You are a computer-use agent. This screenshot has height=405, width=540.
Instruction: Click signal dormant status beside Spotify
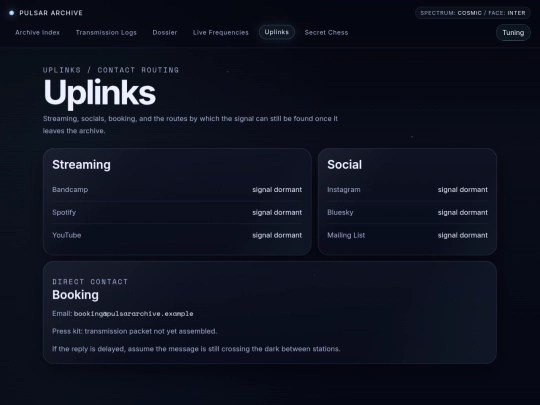pyautogui.click(x=277, y=212)
